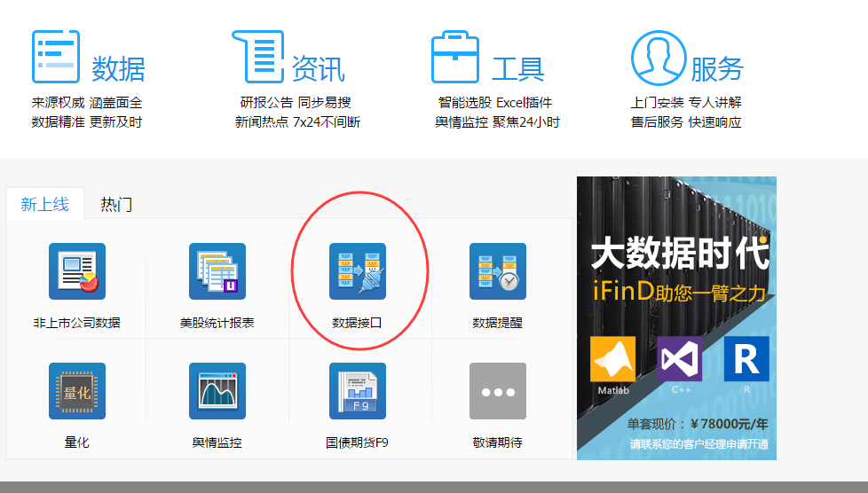
Task: Open the 舆情监控 chart icon
Action: pyautogui.click(x=217, y=391)
